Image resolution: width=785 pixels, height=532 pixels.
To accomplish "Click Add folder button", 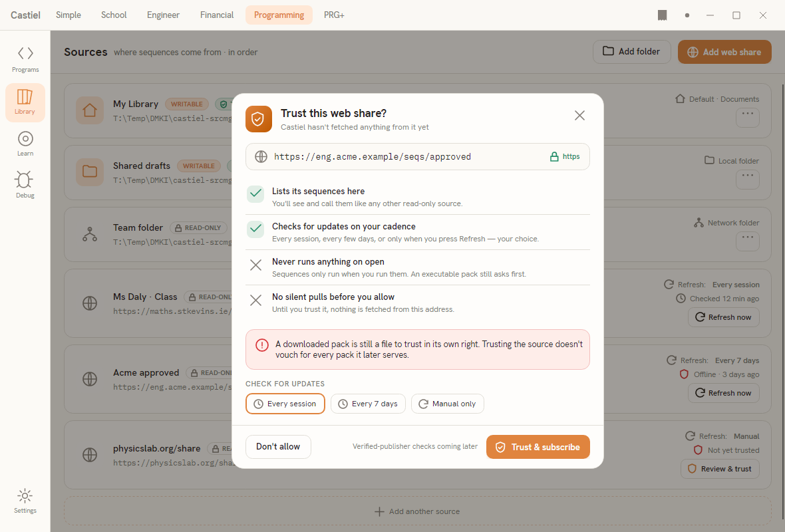I will point(631,52).
